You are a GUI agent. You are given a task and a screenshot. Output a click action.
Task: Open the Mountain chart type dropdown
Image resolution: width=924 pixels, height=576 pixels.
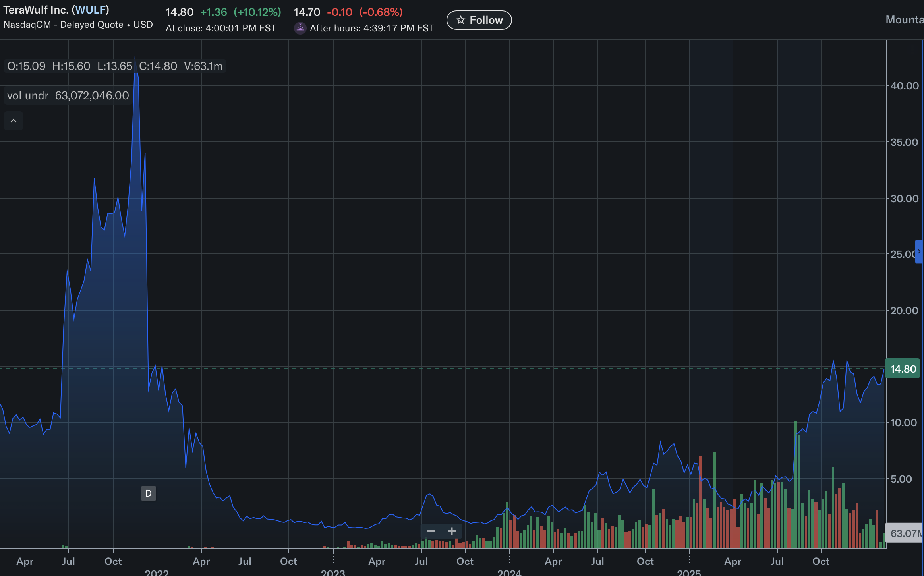tap(904, 19)
